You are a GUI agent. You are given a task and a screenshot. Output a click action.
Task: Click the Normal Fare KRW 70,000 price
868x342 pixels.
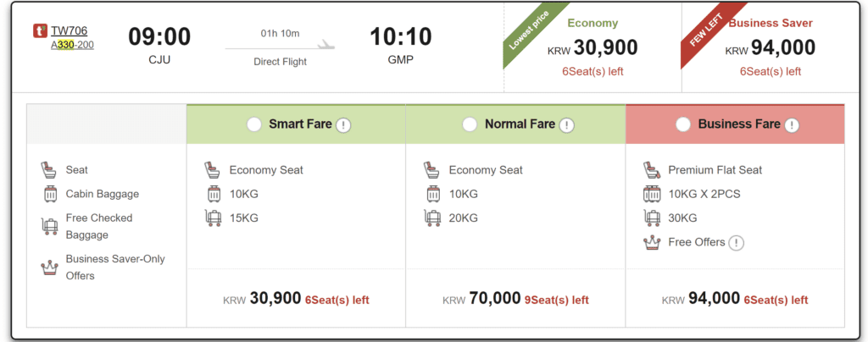[494, 299]
